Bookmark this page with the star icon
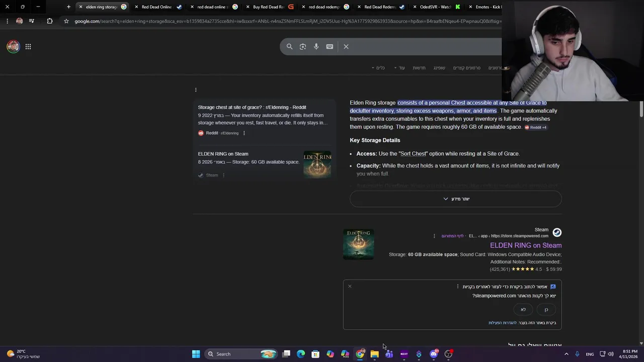 tap(66, 21)
